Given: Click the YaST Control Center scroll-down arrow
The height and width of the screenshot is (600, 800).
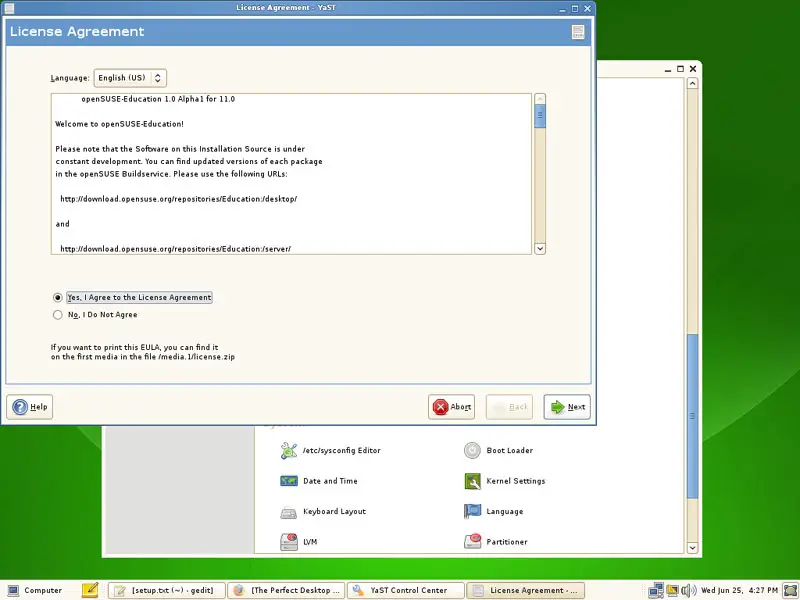Looking at the screenshot, I should (692, 547).
